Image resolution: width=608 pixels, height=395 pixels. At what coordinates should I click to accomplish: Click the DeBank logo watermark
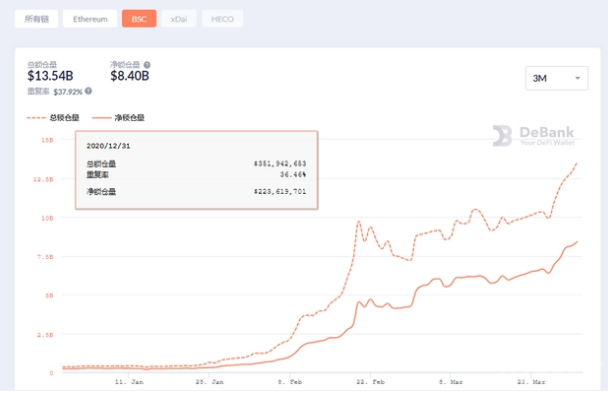tap(533, 135)
